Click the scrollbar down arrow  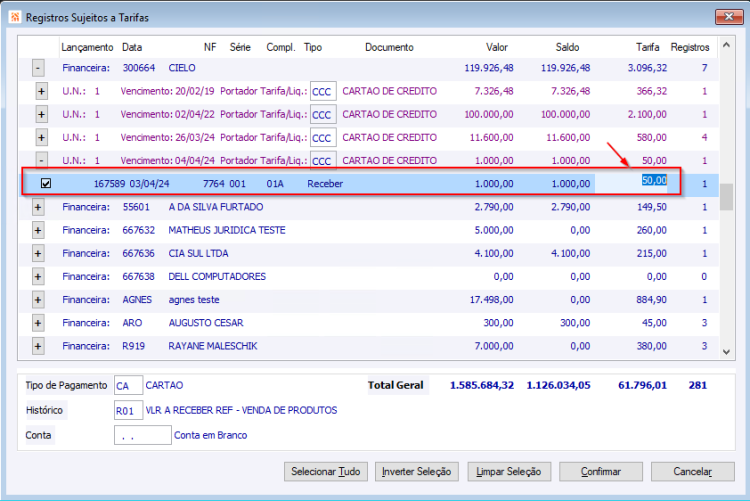[x=726, y=352]
